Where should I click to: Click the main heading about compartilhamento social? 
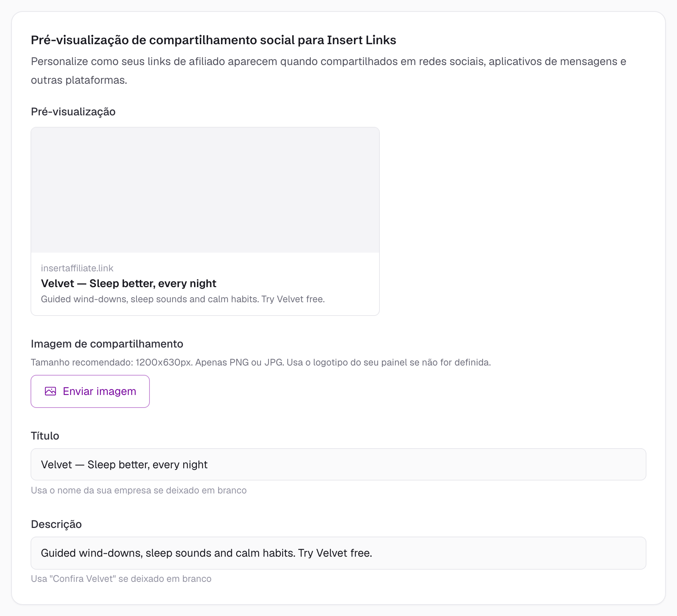pyautogui.click(x=213, y=40)
